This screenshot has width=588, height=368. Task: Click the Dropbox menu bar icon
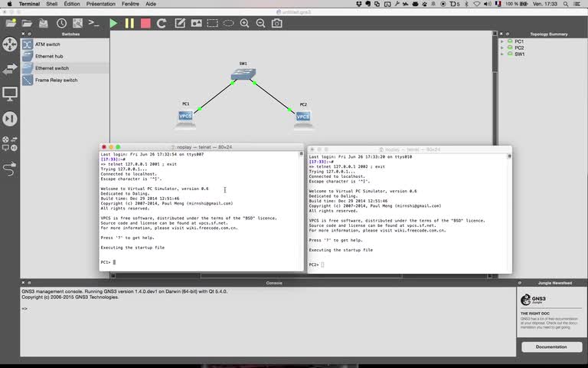click(x=359, y=4)
